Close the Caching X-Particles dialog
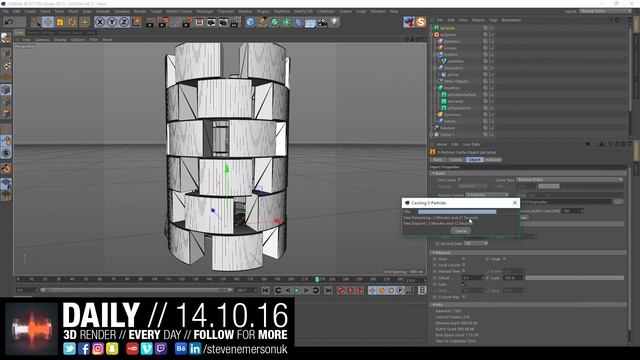Viewport: 640px width, 360px height. coord(515,202)
